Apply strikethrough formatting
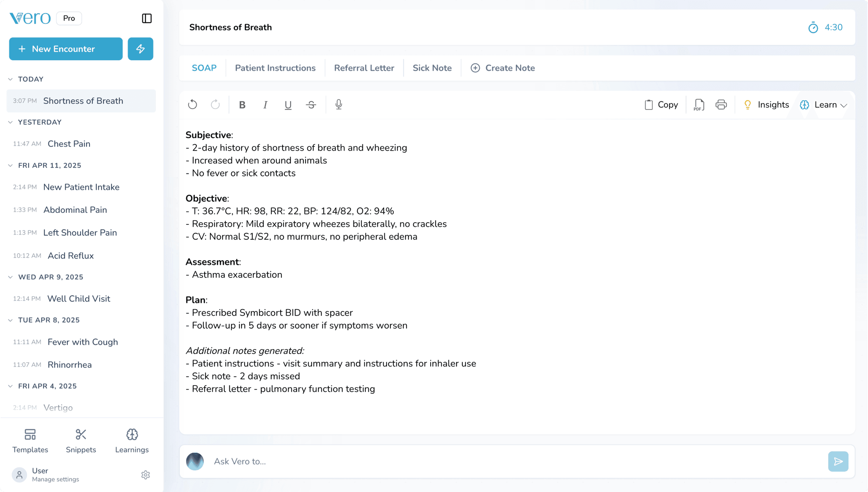868x492 pixels. point(311,104)
